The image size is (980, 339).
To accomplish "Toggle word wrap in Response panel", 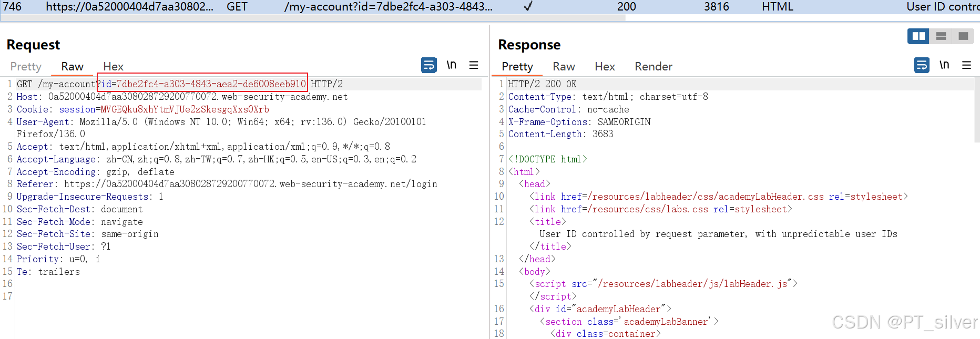I will (922, 65).
